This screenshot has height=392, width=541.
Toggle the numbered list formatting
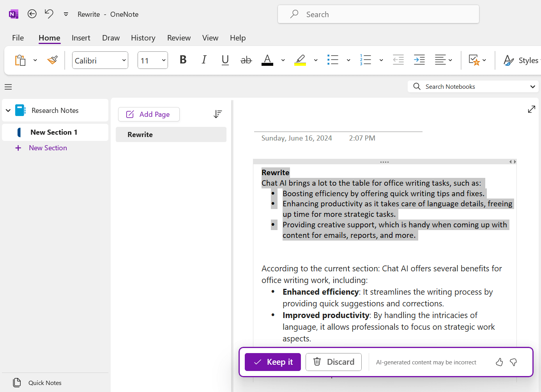(x=366, y=60)
